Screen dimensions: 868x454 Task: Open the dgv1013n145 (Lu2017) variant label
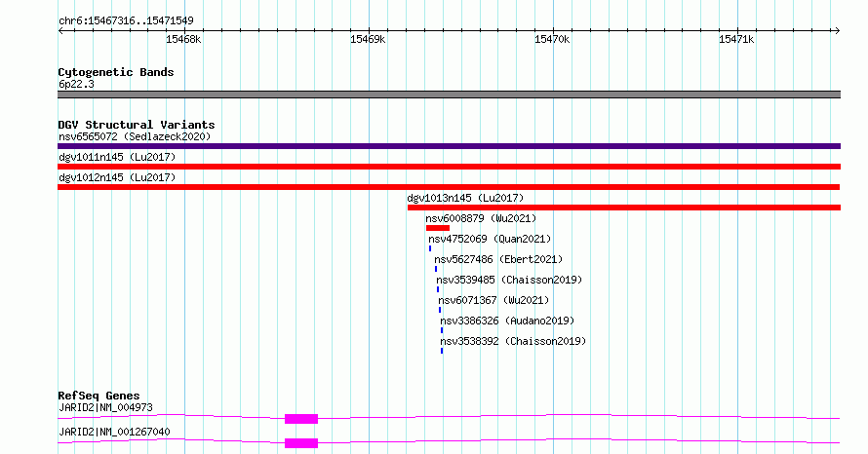(465, 198)
